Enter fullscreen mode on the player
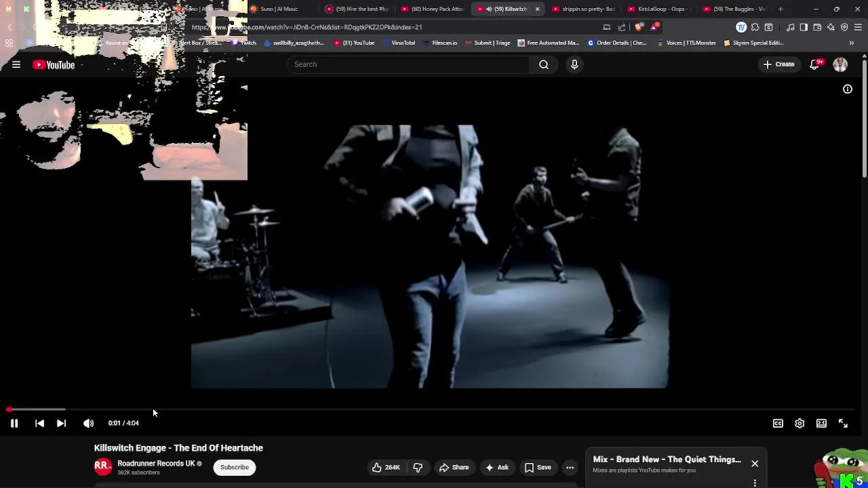868x488 pixels. (x=843, y=423)
